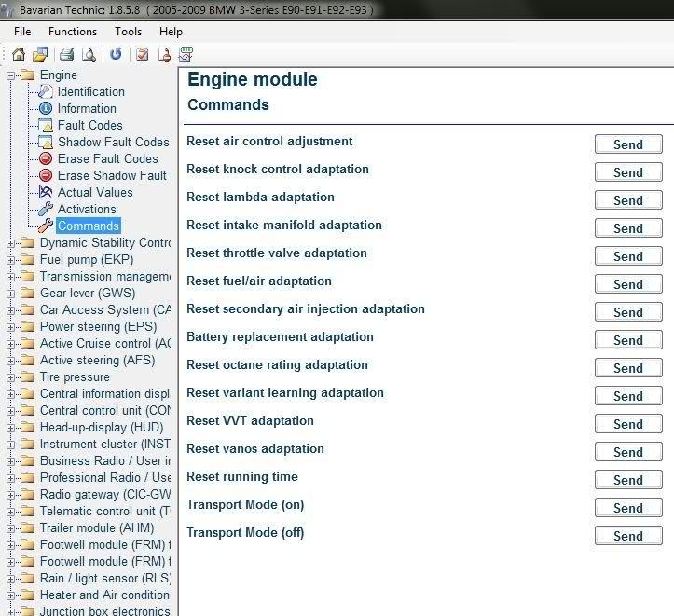Image resolution: width=674 pixels, height=616 pixels.
Task: Select Radio gateway (CIC-GW) tree item
Action: pyautogui.click(x=105, y=495)
